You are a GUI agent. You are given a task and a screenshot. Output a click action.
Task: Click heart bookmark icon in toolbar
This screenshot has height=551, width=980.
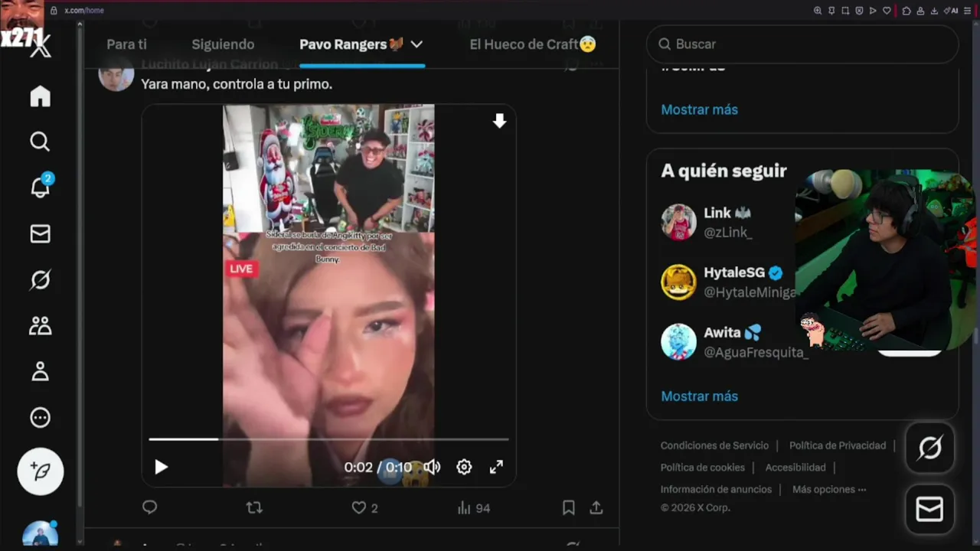pos(887,11)
